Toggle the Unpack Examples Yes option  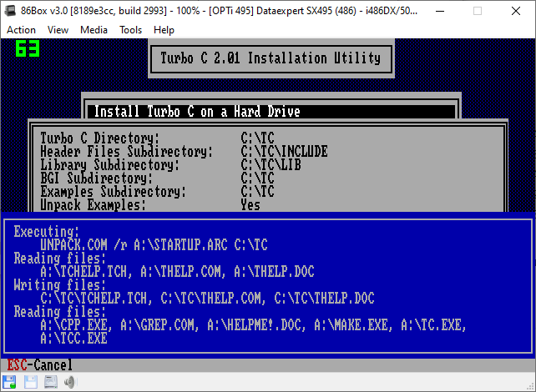coord(250,204)
